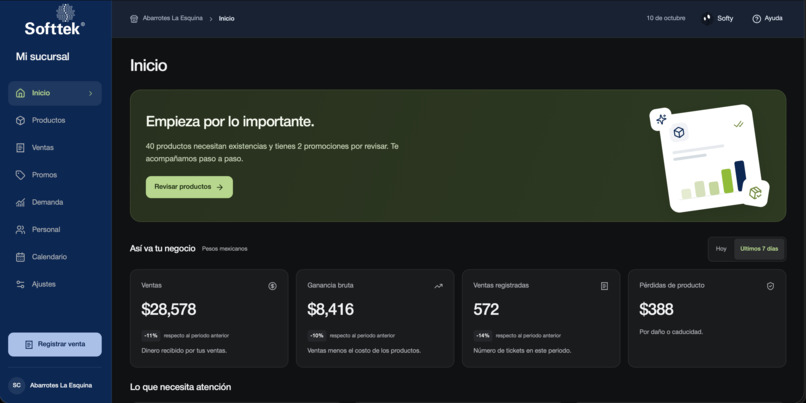Click the SC avatar at sidebar bottom
The image size is (806, 403).
point(16,386)
